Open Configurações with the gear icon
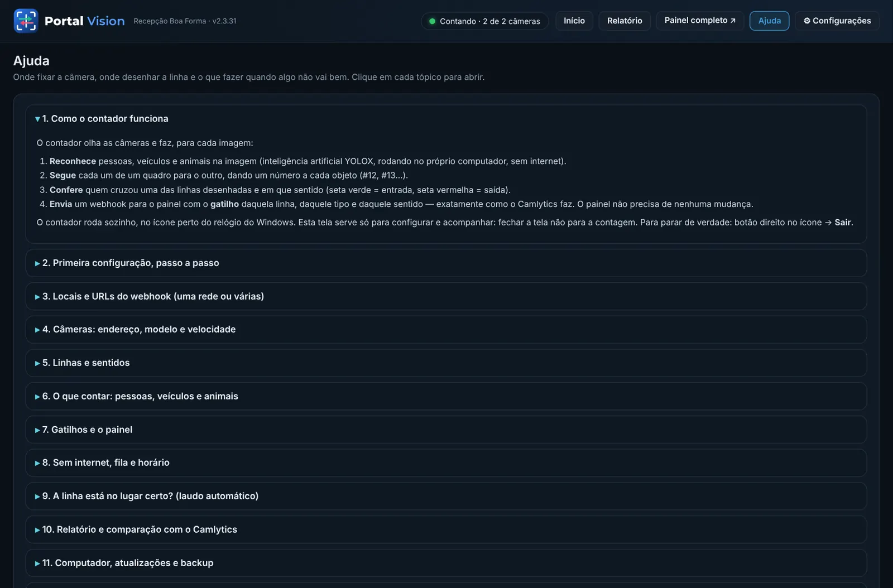The image size is (893, 588). [x=837, y=21]
